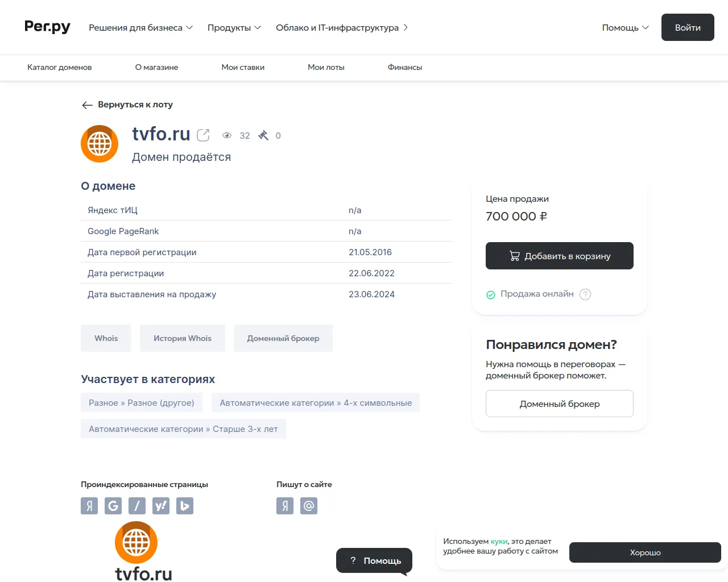
Task: Open the Помощь dropdown in the header
Action: click(624, 27)
